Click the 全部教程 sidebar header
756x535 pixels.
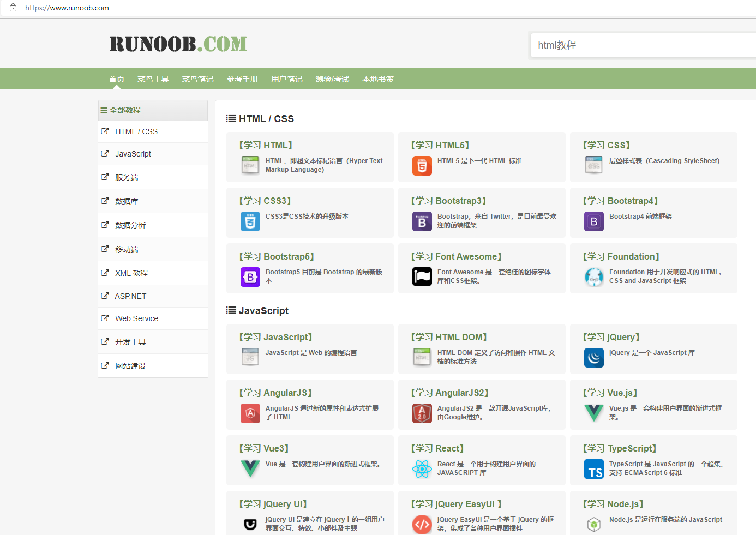pyautogui.click(x=153, y=110)
